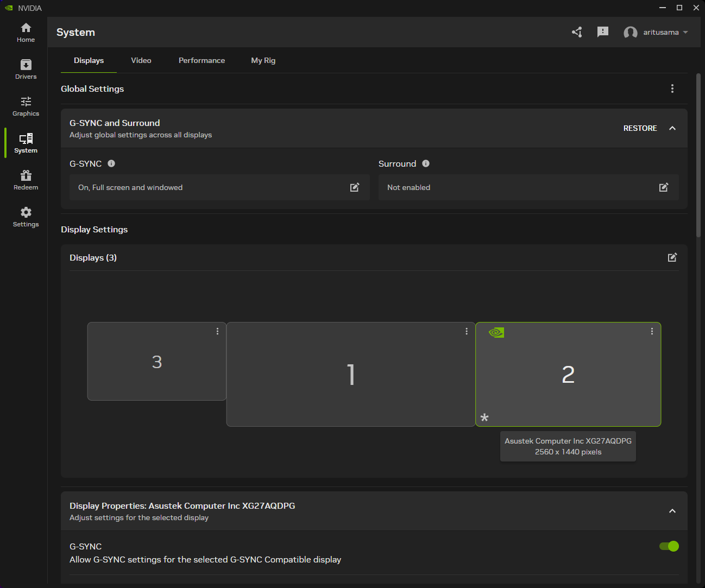Image resolution: width=705 pixels, height=588 pixels.
Task: Maximize the NVIDIA window
Action: 679,8
